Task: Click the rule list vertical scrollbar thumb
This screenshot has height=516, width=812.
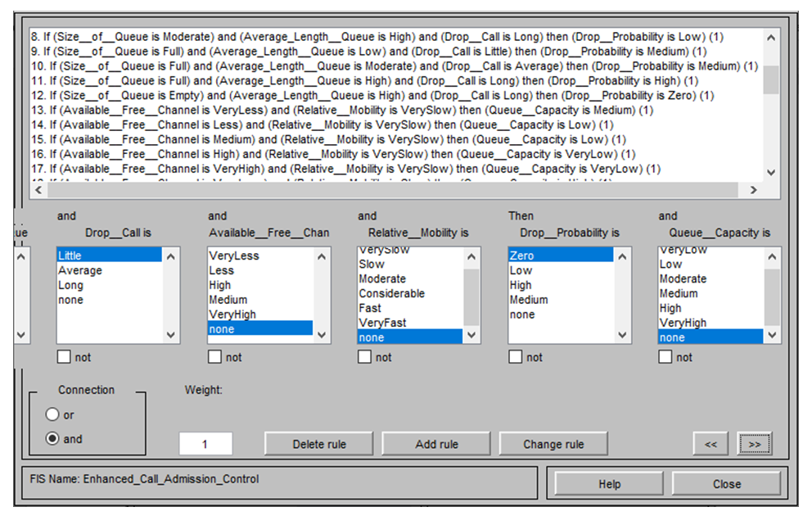Action: 770,80
